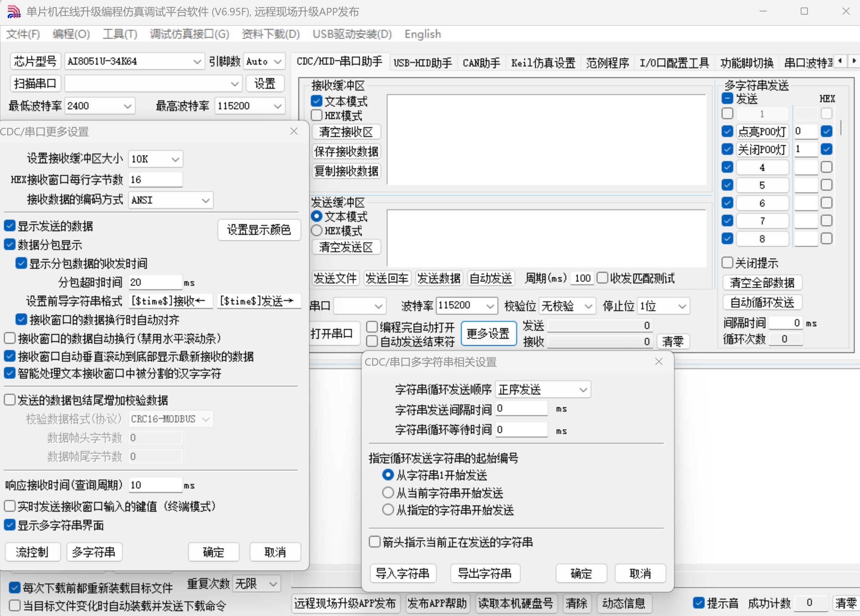Open the 调试仿真接口(G) menu

tap(190, 34)
